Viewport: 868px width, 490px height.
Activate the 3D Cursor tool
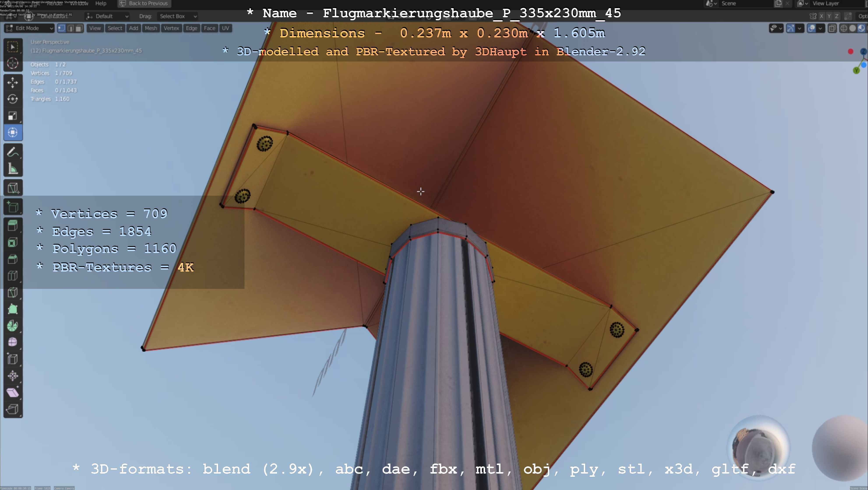[x=13, y=63]
